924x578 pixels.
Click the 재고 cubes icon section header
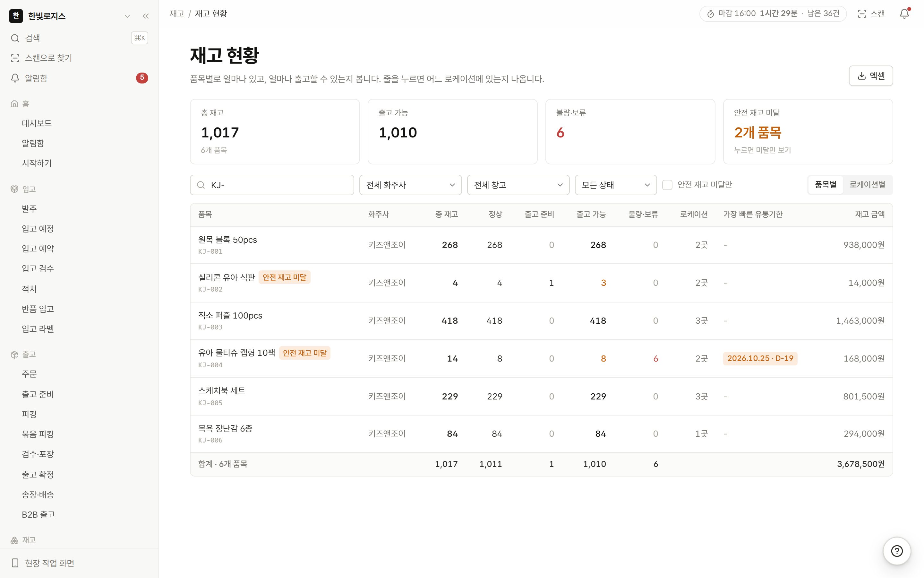click(14, 540)
